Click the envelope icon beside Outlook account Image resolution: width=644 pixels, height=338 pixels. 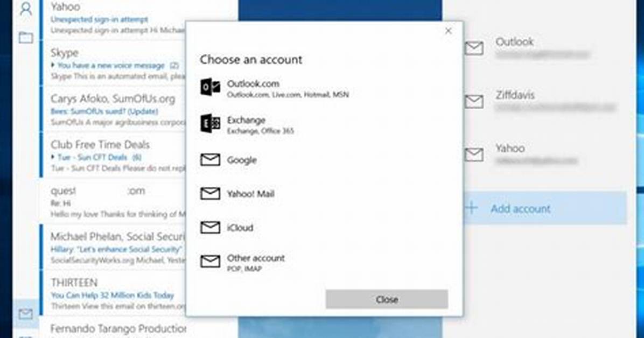pos(474,48)
